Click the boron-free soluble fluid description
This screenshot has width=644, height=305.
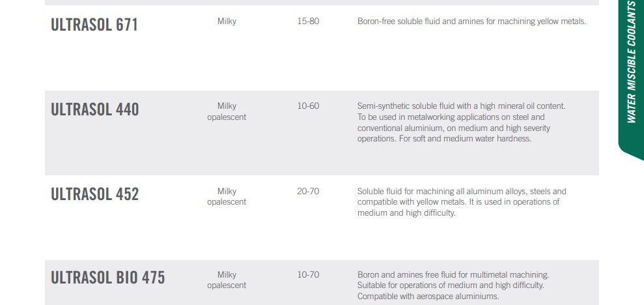tap(471, 22)
